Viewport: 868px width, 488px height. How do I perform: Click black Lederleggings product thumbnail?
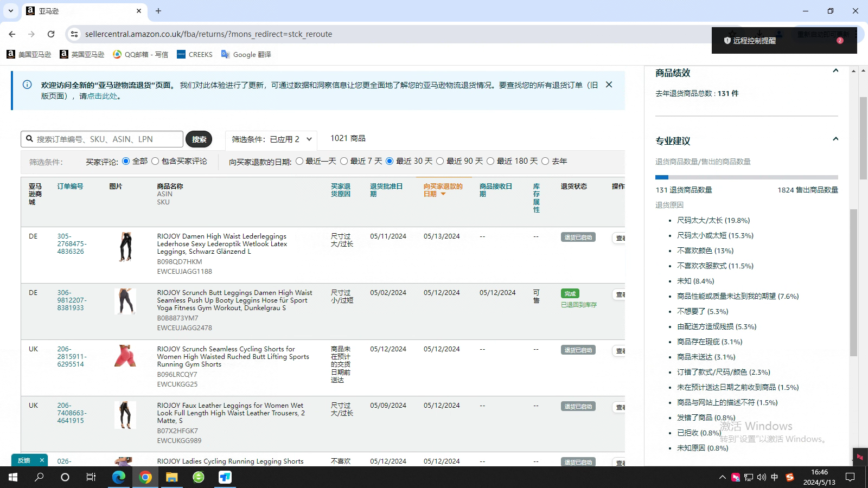coord(125,247)
